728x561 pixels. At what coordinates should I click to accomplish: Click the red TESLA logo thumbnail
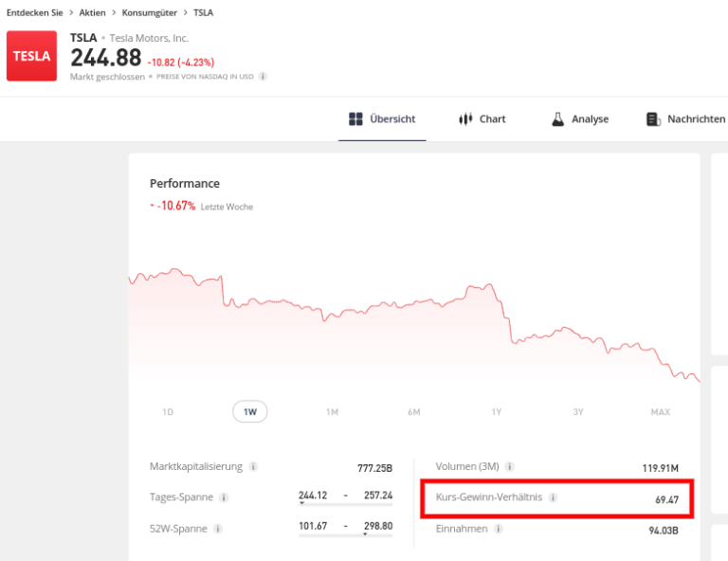31,56
